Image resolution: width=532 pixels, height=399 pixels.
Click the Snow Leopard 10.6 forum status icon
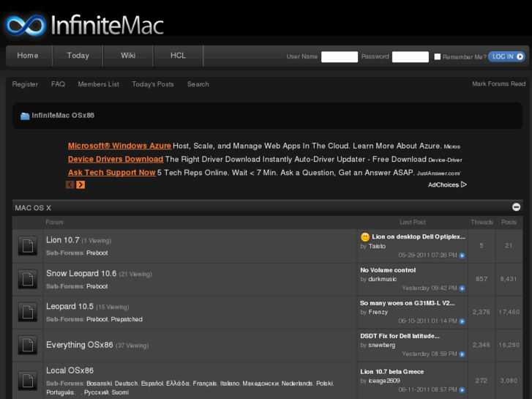[x=27, y=279]
